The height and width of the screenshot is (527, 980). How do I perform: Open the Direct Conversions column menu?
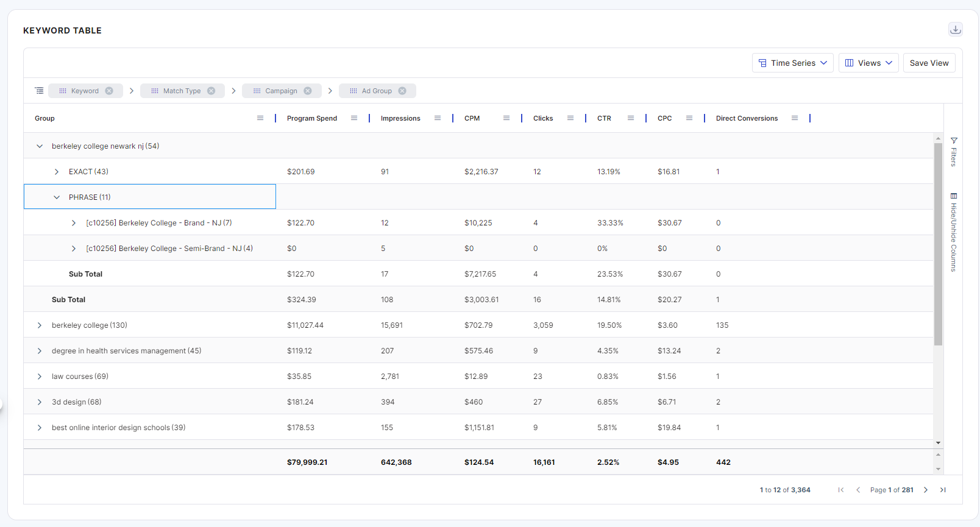click(x=795, y=118)
